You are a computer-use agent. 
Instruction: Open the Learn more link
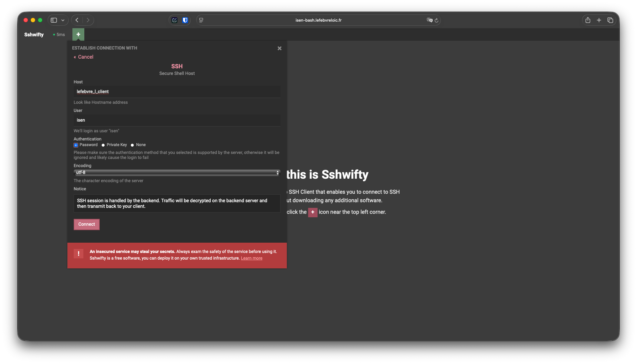click(251, 258)
